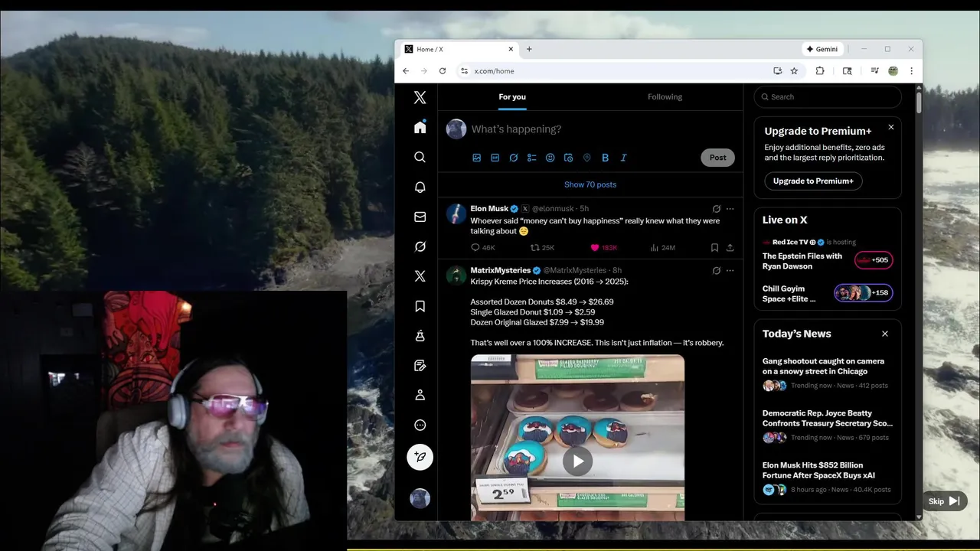Screen dimensions: 980x551
Task: Open the X logo in the sidebar top
Action: click(x=420, y=97)
